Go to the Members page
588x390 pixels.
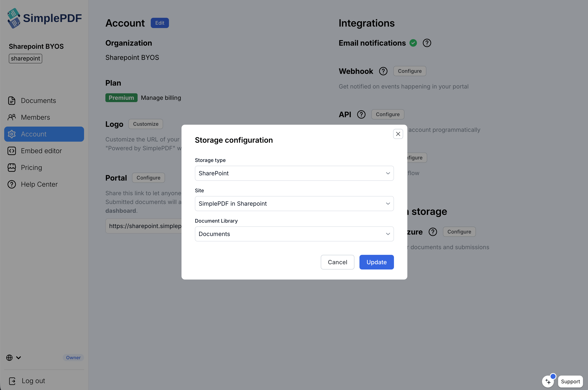35,117
